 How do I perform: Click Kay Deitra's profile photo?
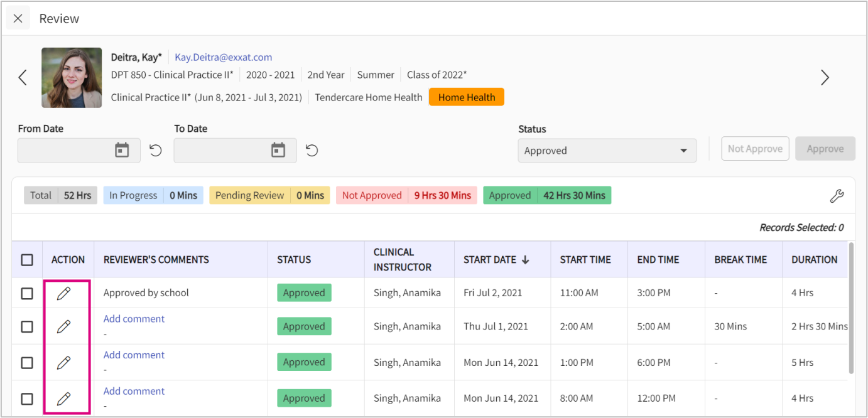(x=72, y=77)
